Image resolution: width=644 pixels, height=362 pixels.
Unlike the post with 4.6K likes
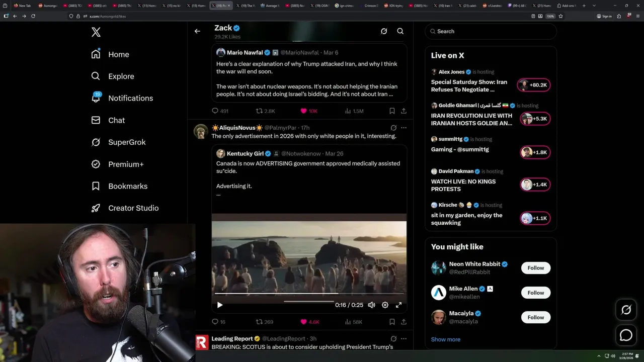[x=309, y=322]
